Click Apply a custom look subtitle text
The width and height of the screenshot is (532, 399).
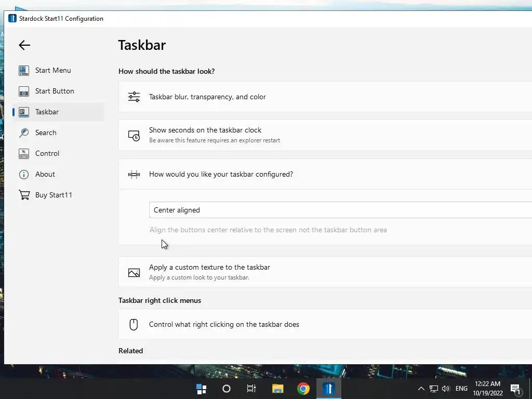coord(199,277)
